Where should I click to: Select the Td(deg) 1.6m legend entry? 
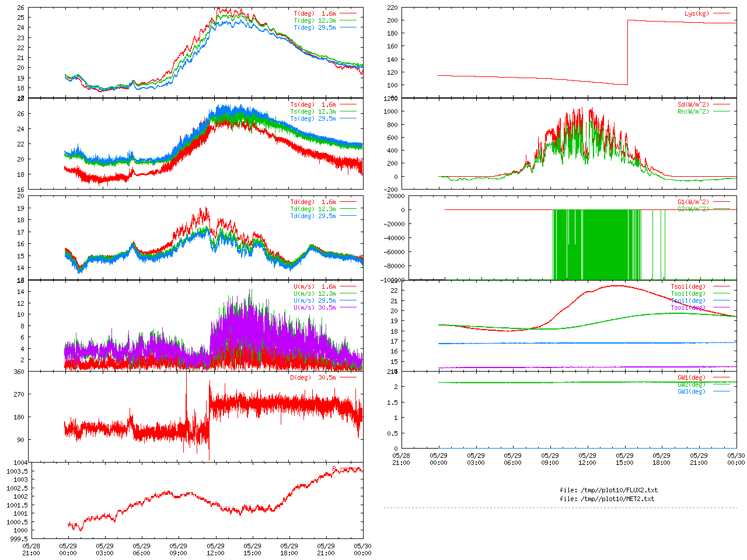point(313,202)
